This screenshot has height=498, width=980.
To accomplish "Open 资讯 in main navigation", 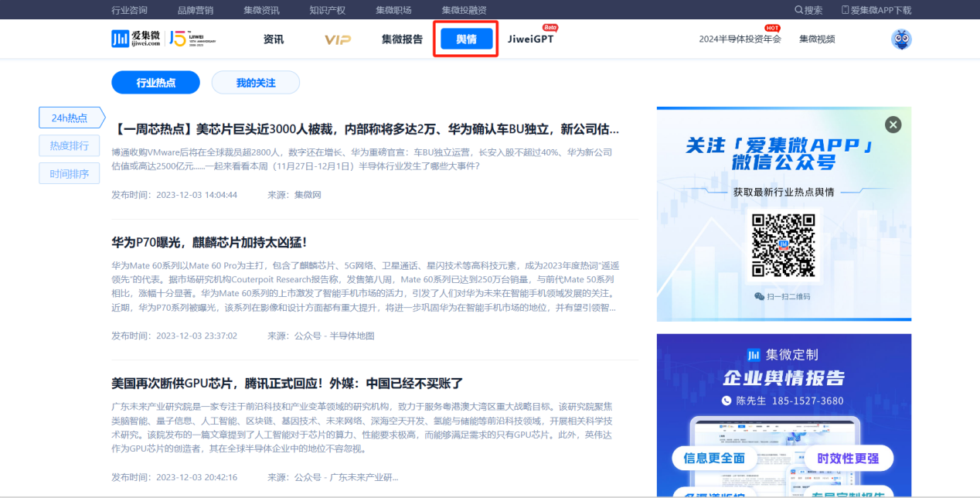I will 273,39.
